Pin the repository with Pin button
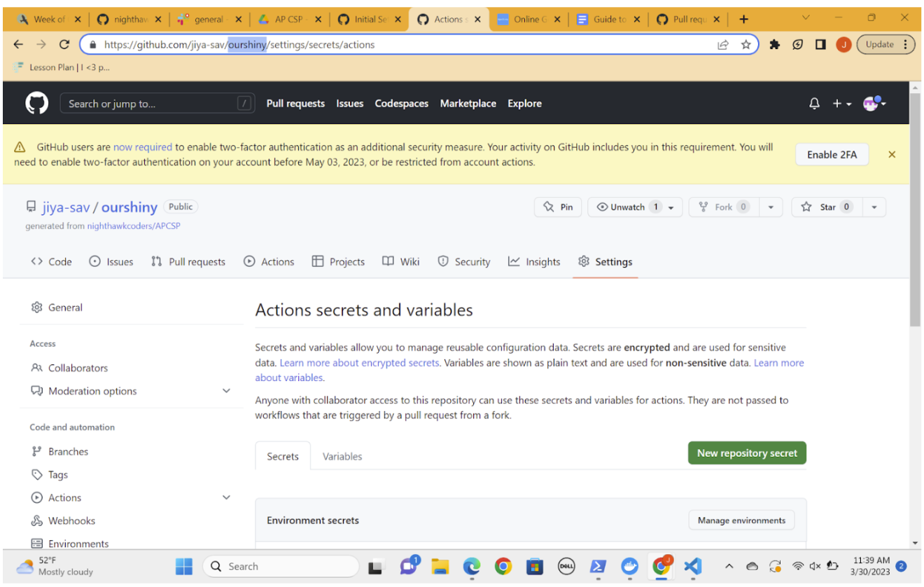The image size is (924, 587). (558, 207)
